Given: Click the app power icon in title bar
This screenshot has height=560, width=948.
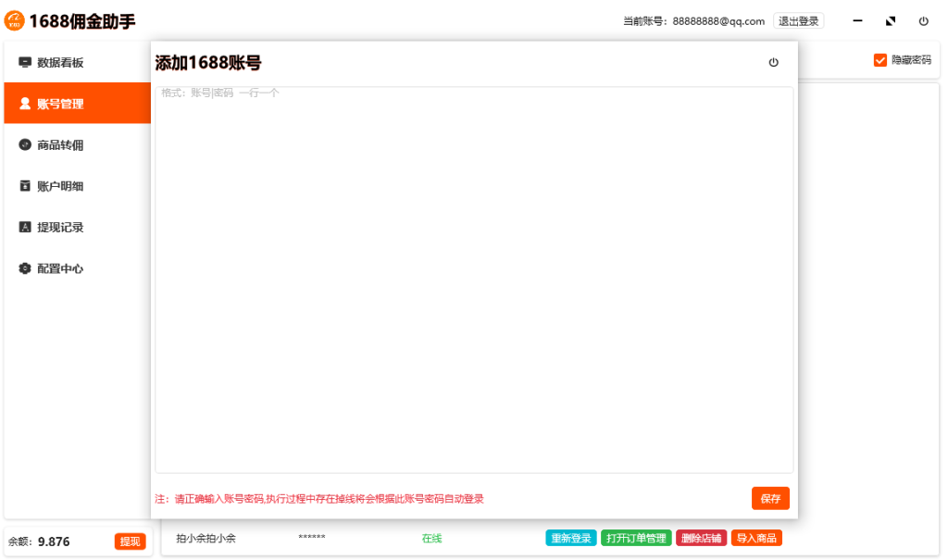Looking at the screenshot, I should point(923,21).
